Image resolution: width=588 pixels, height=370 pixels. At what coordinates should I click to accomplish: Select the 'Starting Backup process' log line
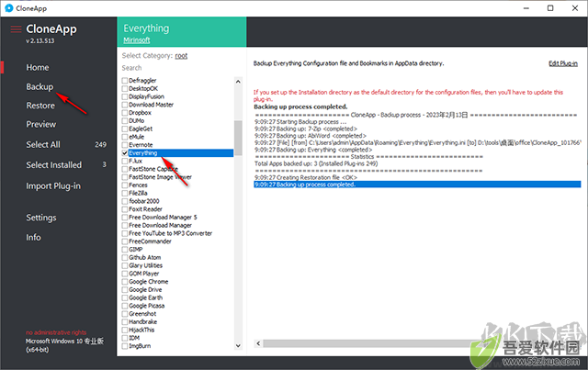(300, 121)
